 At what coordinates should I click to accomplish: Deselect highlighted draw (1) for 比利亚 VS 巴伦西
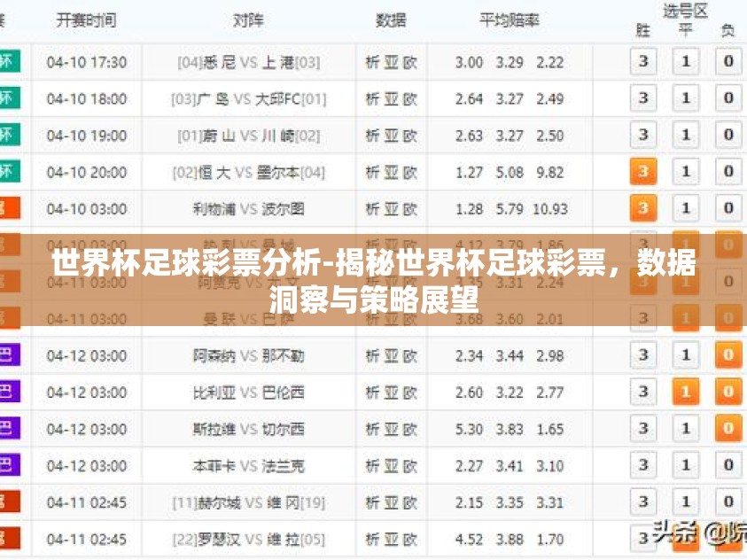tap(686, 392)
